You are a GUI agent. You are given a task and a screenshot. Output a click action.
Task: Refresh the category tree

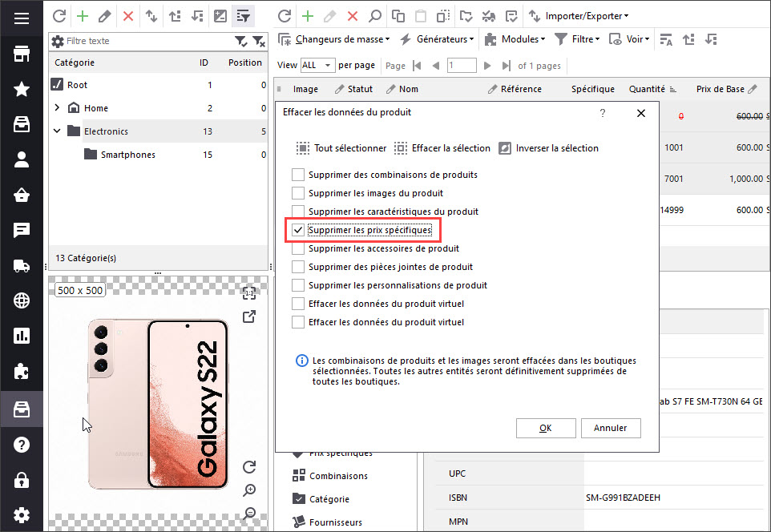pos(59,16)
